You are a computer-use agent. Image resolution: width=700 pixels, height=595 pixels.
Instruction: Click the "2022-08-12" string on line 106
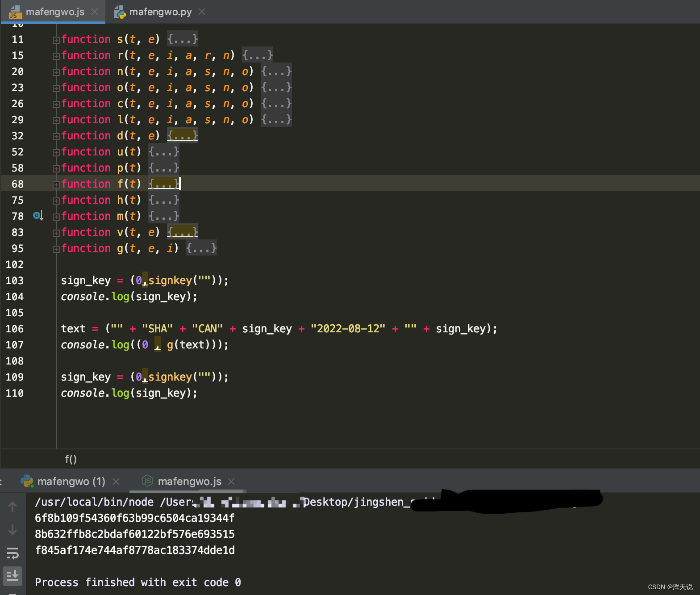(348, 329)
